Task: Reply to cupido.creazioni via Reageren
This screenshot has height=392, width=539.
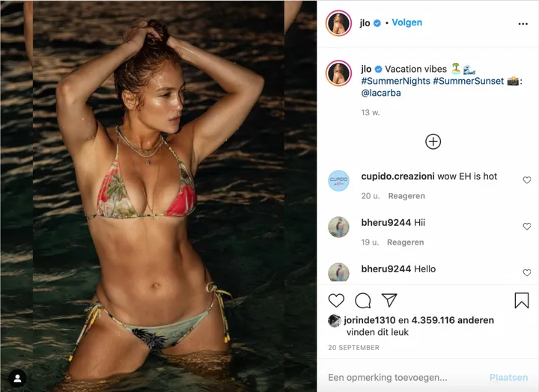Action: [406, 196]
